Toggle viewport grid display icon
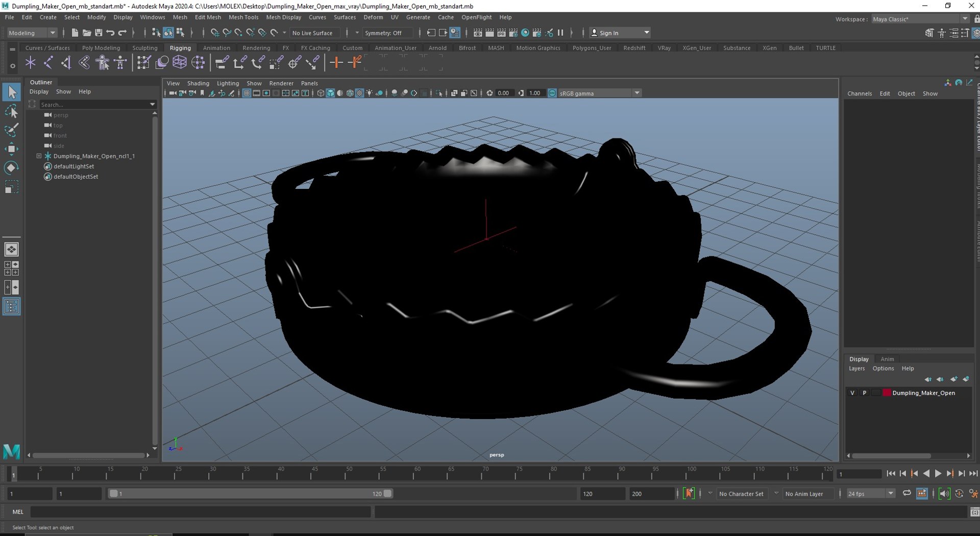The image size is (980, 536). [x=247, y=93]
